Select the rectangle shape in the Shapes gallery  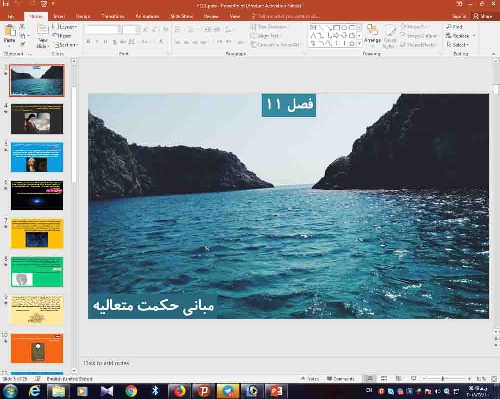pos(336,27)
